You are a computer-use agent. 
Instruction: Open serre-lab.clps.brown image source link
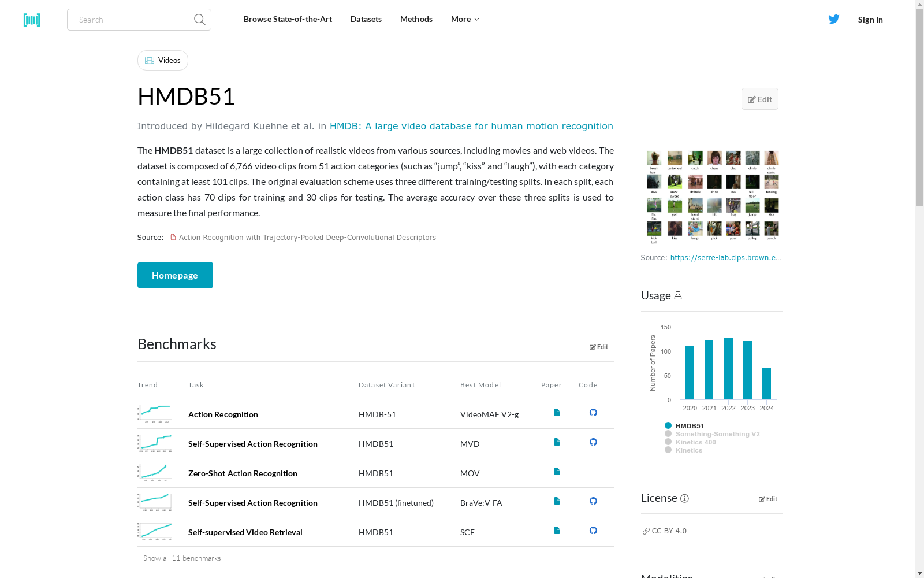pyautogui.click(x=725, y=258)
